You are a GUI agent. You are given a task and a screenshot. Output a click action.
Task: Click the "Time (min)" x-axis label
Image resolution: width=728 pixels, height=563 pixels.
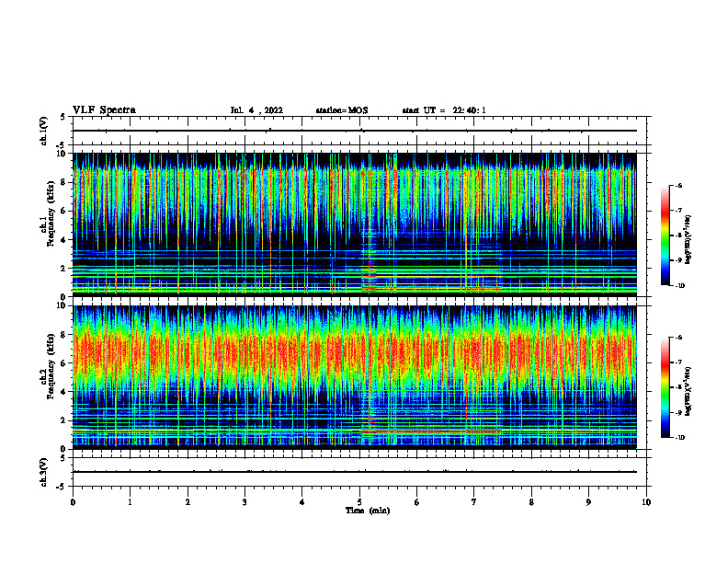(x=368, y=511)
